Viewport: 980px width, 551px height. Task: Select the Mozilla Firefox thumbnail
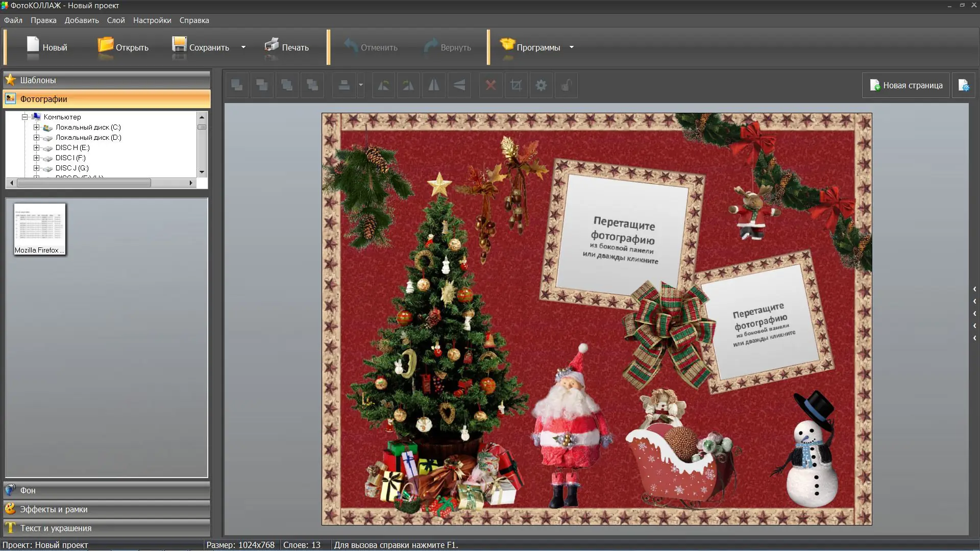[40, 229]
